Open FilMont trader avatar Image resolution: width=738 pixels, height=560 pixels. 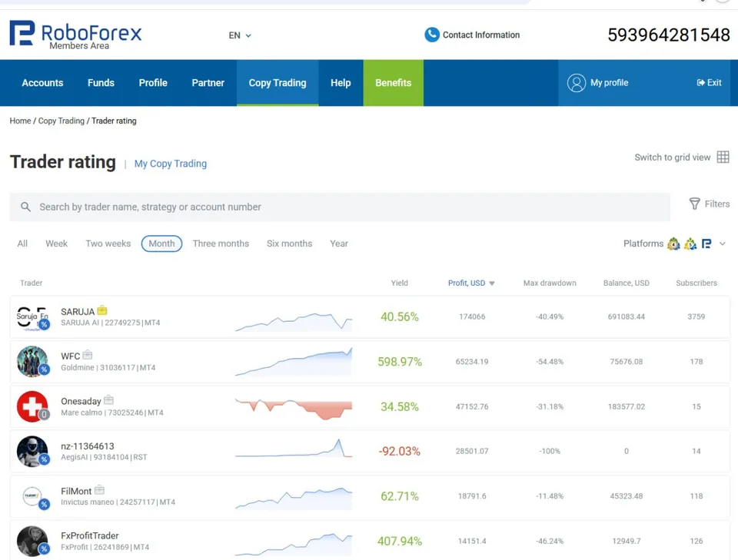tap(32, 496)
